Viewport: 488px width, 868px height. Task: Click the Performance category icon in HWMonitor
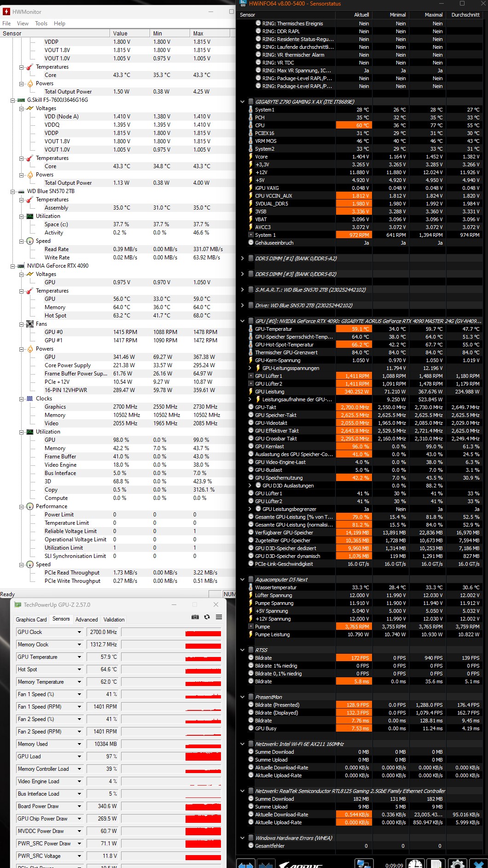click(x=30, y=506)
